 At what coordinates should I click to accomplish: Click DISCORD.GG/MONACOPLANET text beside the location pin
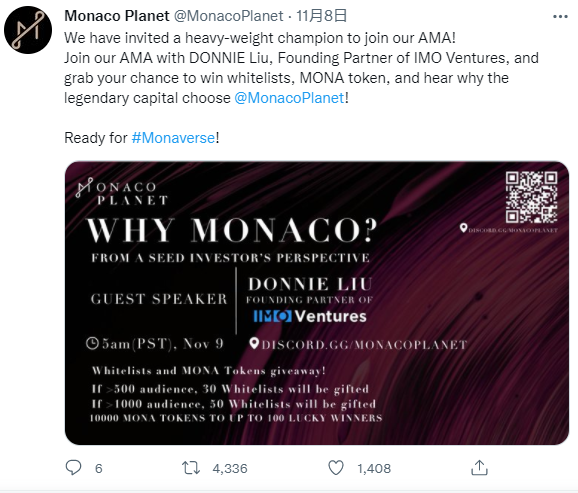(x=365, y=345)
